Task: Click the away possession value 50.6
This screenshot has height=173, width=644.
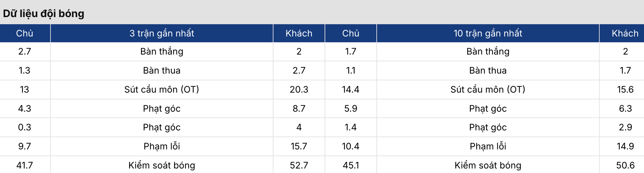Action: [x=625, y=165]
